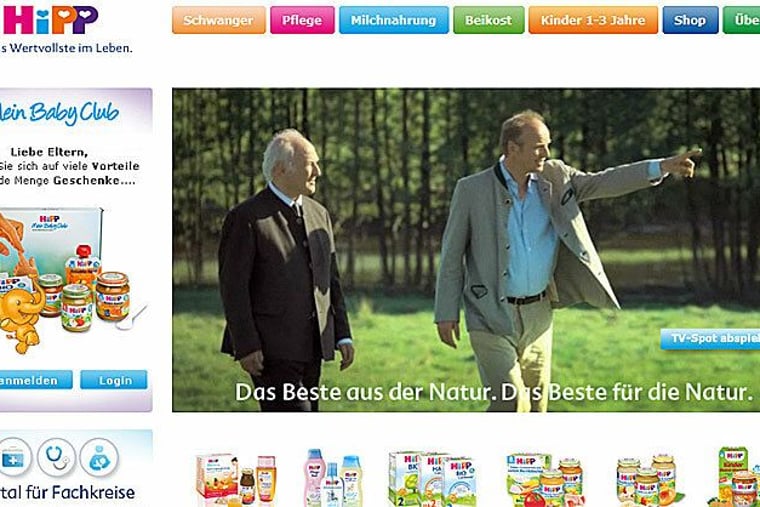Open the Shop tab

690,20
